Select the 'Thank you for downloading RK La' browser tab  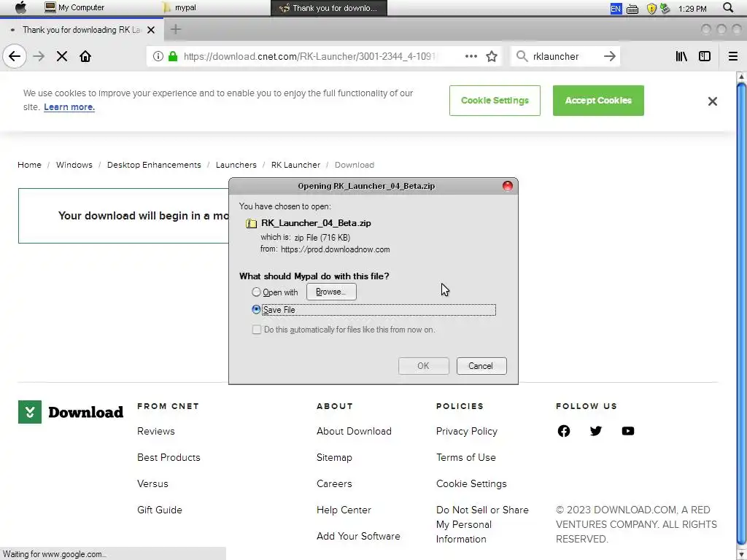tap(82, 29)
